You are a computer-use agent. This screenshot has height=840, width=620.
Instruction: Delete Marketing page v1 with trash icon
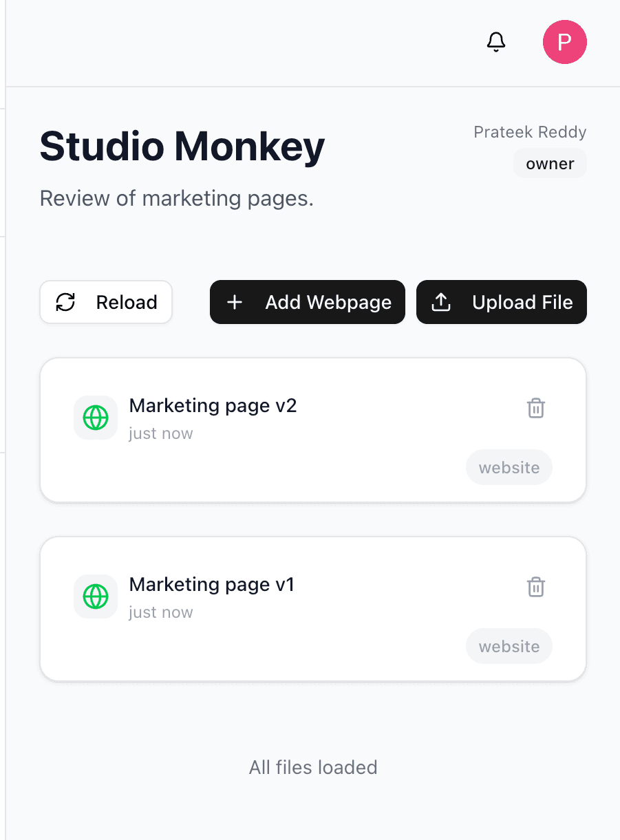536,587
